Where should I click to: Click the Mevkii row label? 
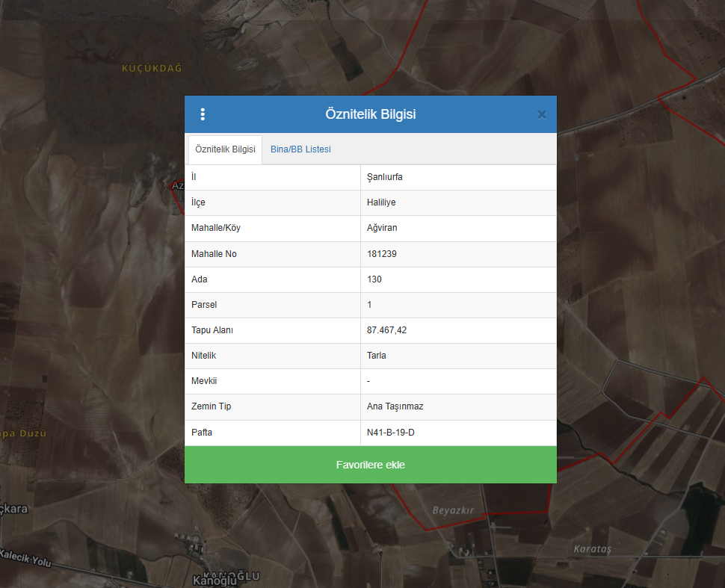pos(204,381)
